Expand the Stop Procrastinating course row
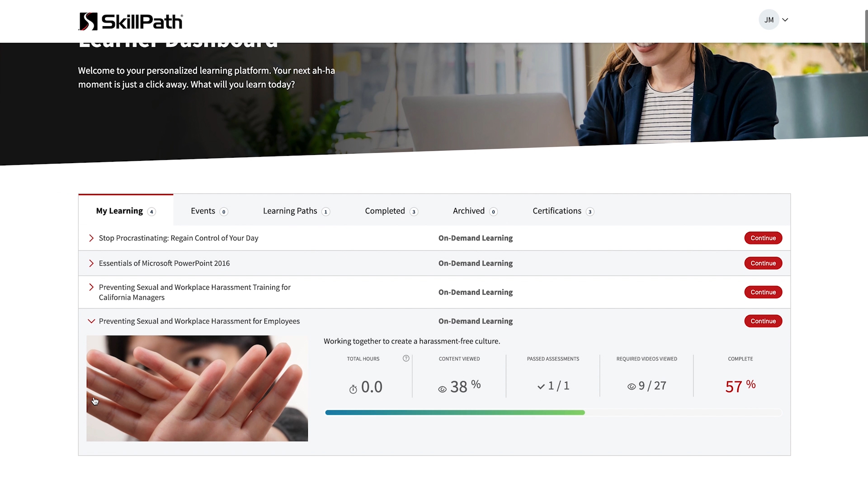868x488 pixels. coord(91,238)
